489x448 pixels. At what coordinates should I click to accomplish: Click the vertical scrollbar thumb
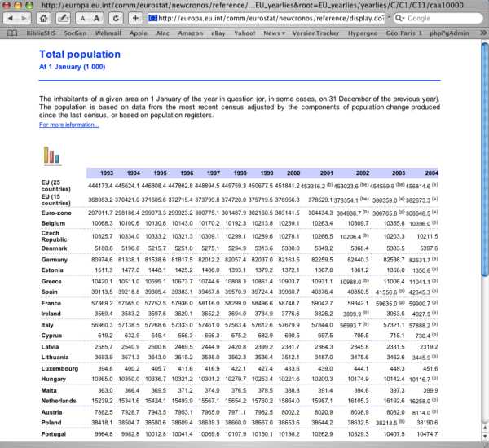click(485, 159)
